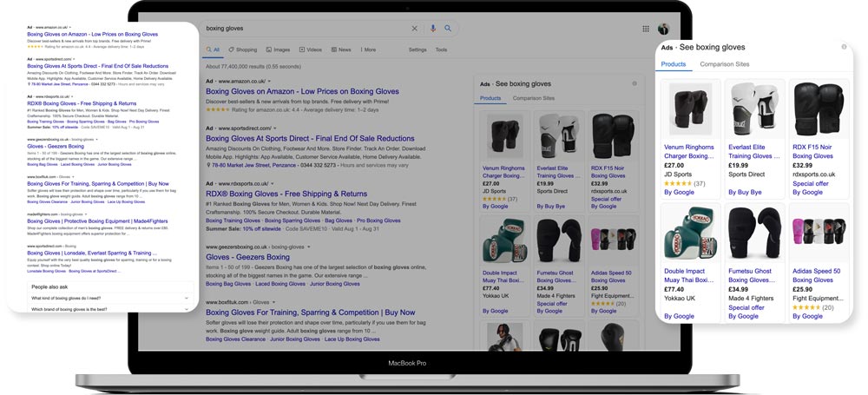Click 'Boxing Gloves Clearance' sitelink on laptop screen

click(236, 339)
